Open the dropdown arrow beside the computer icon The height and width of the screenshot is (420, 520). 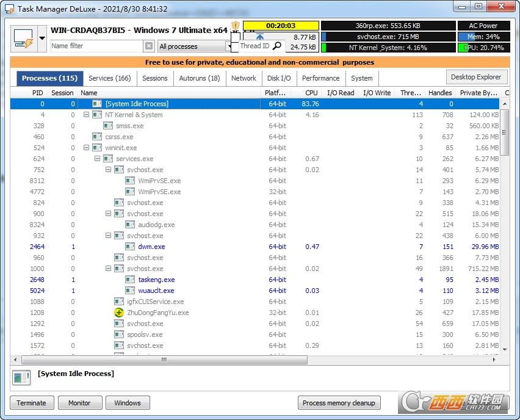[42, 38]
